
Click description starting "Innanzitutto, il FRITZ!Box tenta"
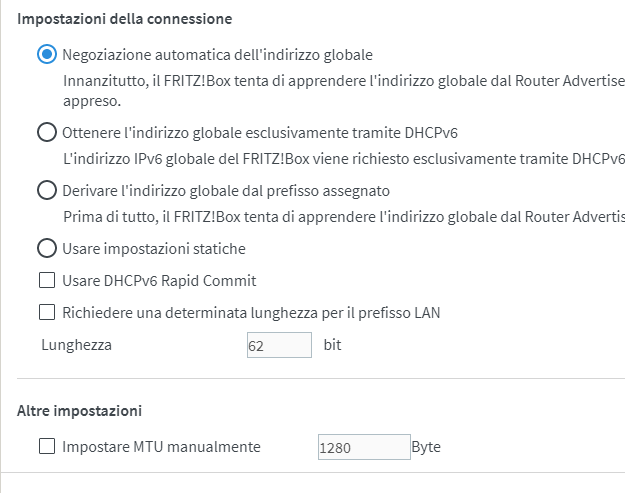340,80
